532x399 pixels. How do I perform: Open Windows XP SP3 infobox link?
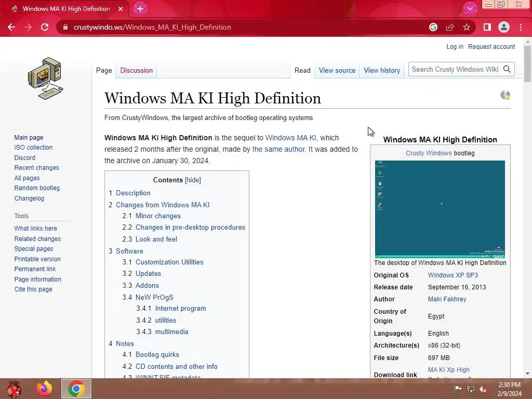click(x=453, y=275)
